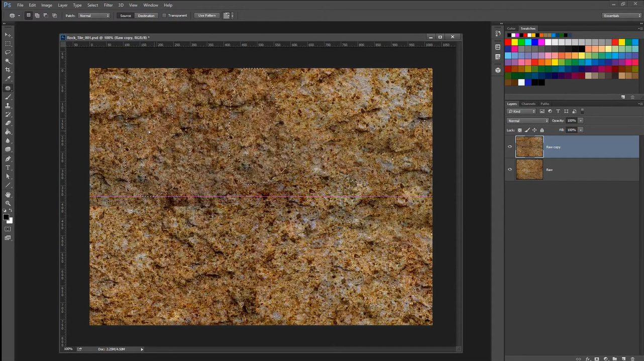Select the Hand tool
Screen dimensions: 644x361
pyautogui.click(x=8, y=194)
